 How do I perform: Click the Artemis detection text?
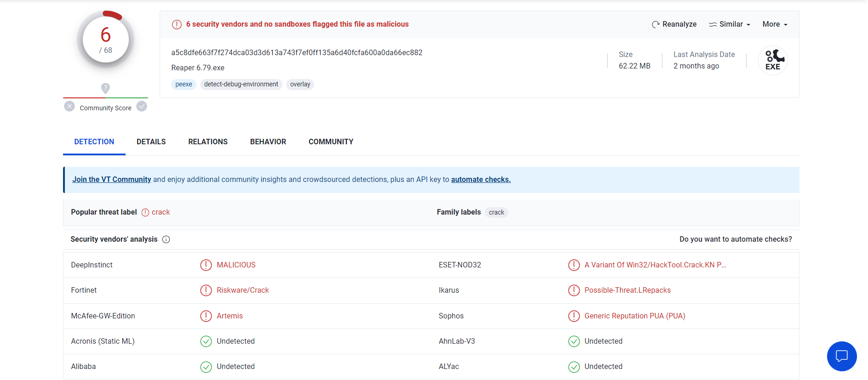230,316
